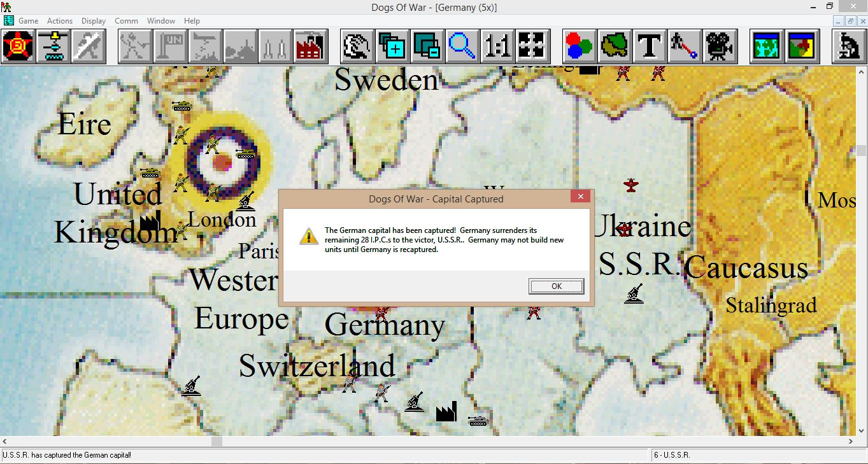Open the Display menu
The height and width of the screenshot is (464, 868).
click(94, 21)
